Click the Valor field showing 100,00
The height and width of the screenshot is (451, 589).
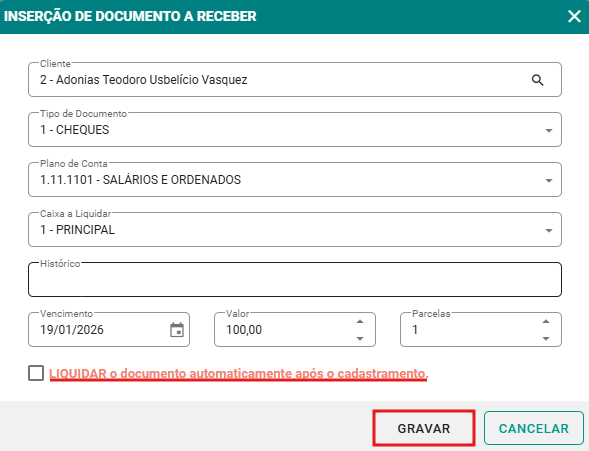click(x=295, y=329)
